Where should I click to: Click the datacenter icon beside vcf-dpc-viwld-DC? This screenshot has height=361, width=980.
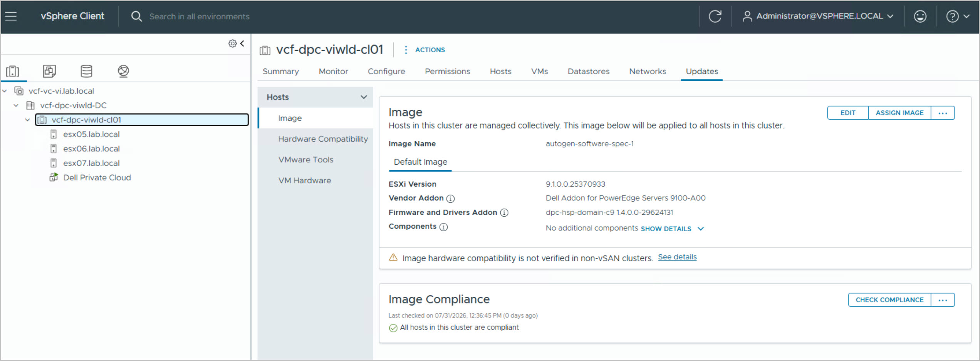(x=30, y=105)
